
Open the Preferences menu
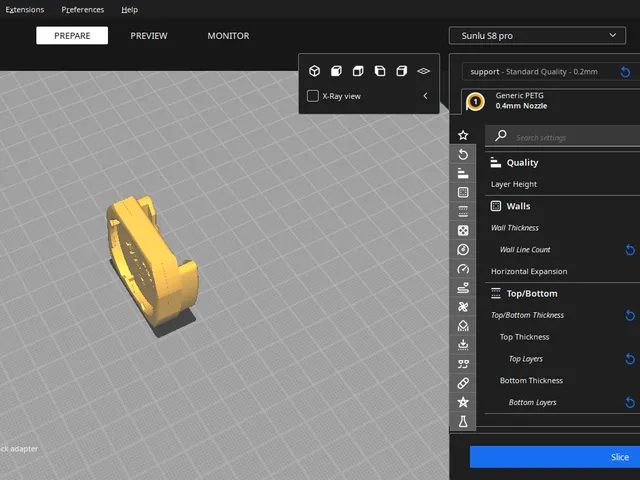[x=82, y=9]
